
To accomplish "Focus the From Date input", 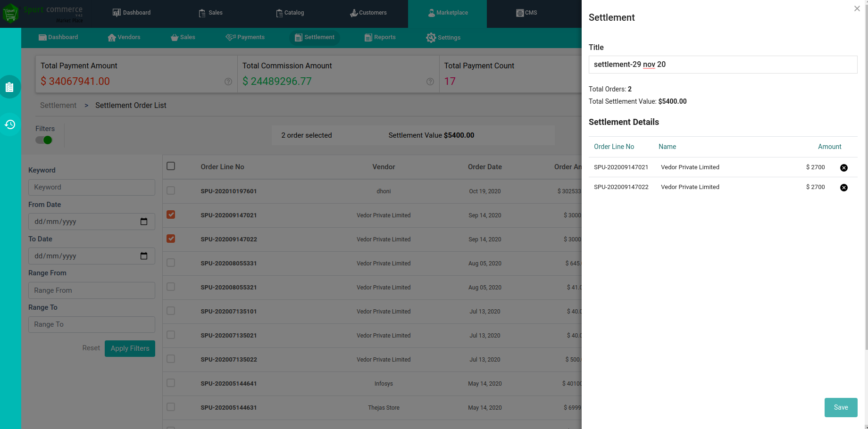I will coord(92,222).
